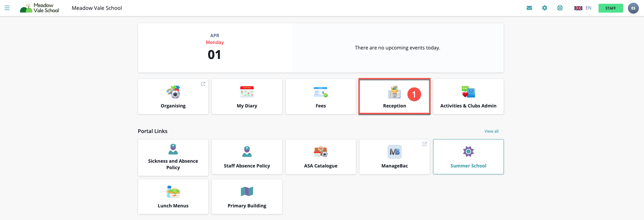
Task: Click View all portal links
Action: 491,131
